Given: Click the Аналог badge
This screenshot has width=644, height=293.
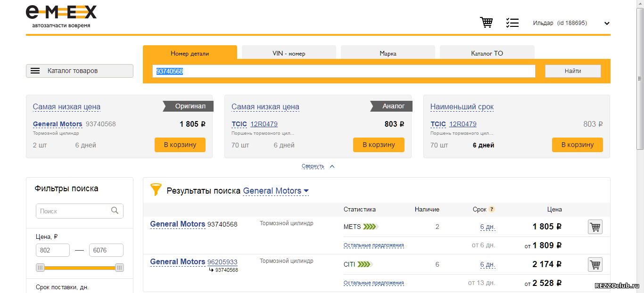Looking at the screenshot, I should tap(391, 106).
